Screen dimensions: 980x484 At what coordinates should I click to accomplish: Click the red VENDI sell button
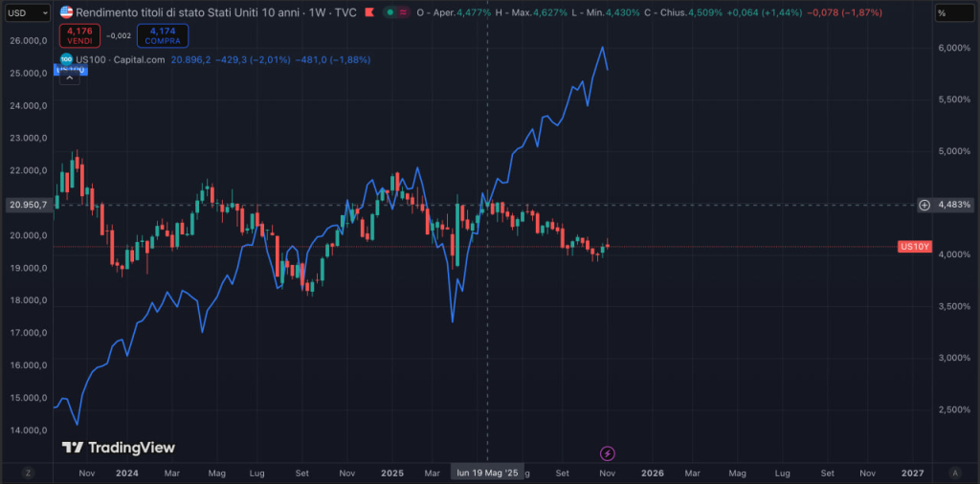(78, 35)
